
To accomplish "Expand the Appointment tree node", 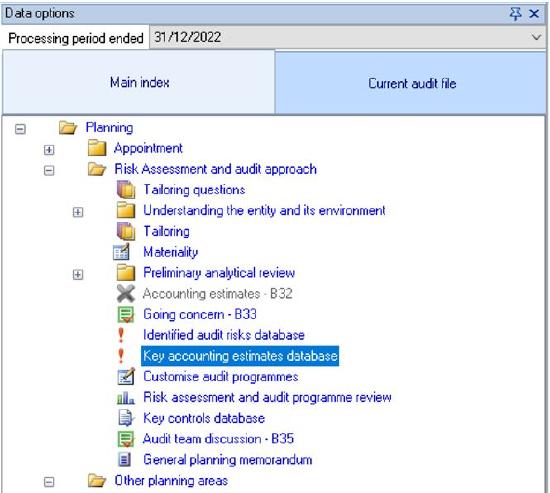I will coord(49,150).
